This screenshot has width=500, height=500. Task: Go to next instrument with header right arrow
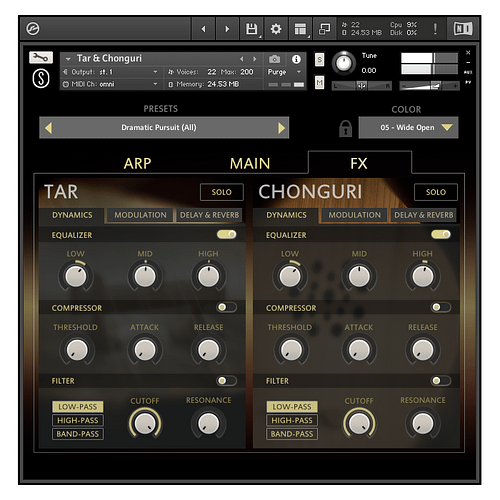point(227,29)
